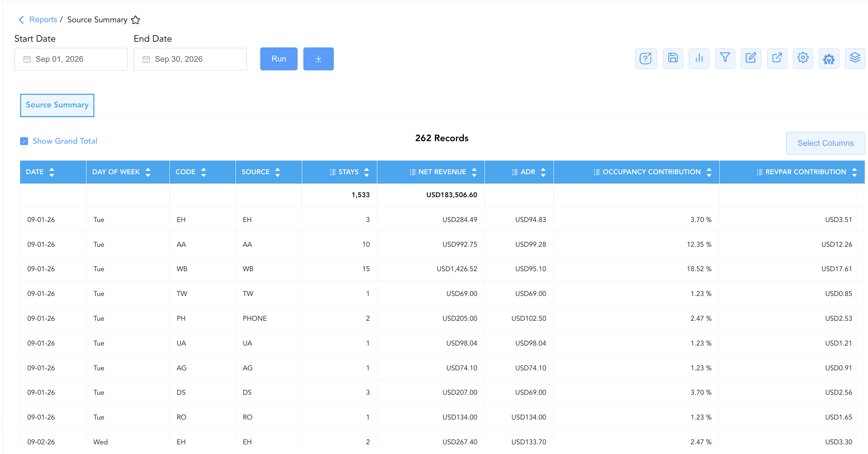This screenshot has height=454, width=868.
Task: Click the download arrow button
Action: pyautogui.click(x=318, y=59)
